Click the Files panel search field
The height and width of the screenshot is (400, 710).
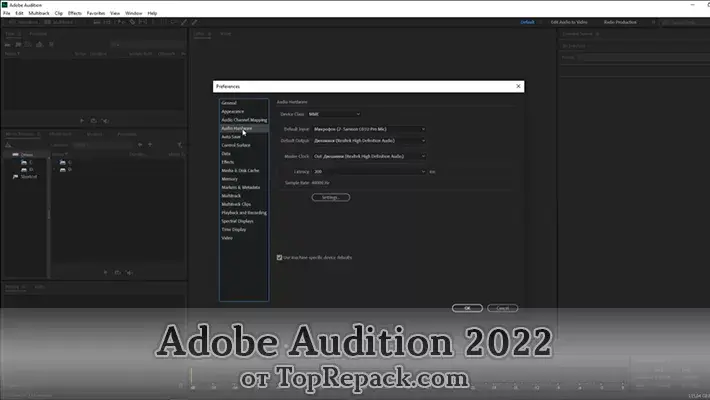tap(147, 44)
